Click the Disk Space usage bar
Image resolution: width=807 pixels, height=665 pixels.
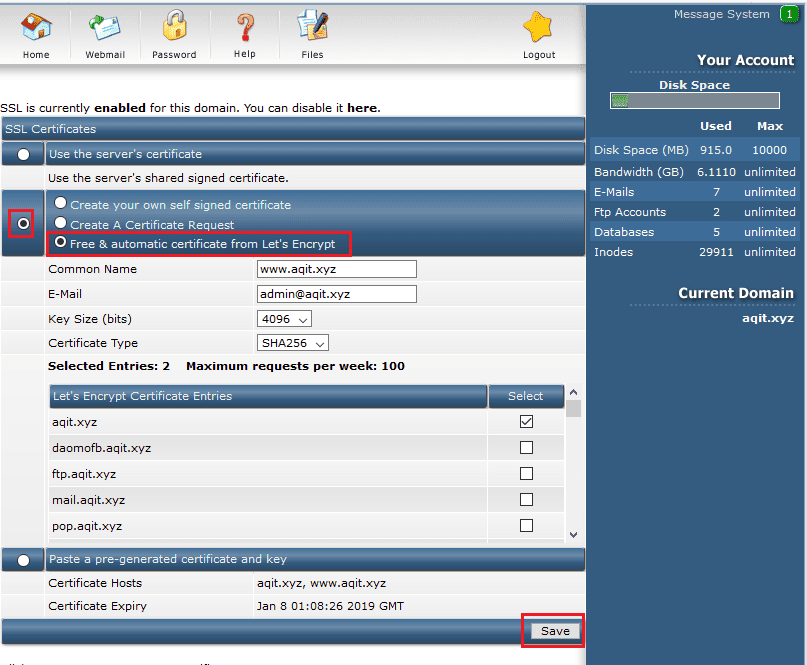695,100
